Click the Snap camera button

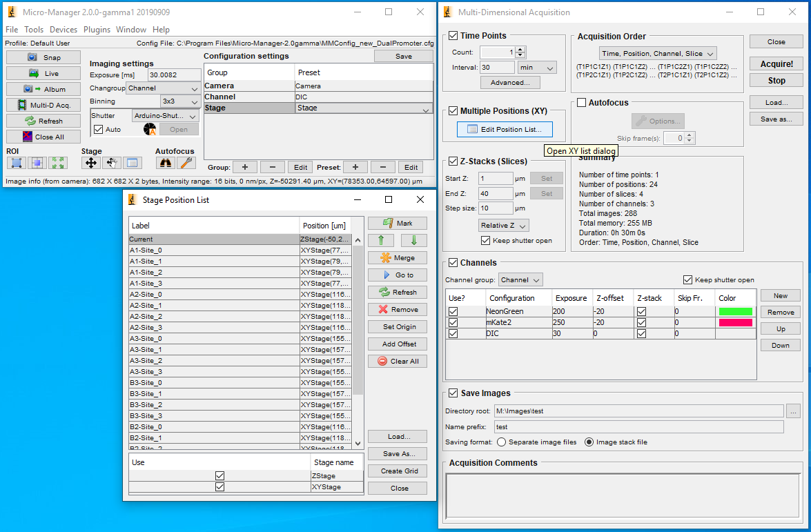tap(43, 57)
